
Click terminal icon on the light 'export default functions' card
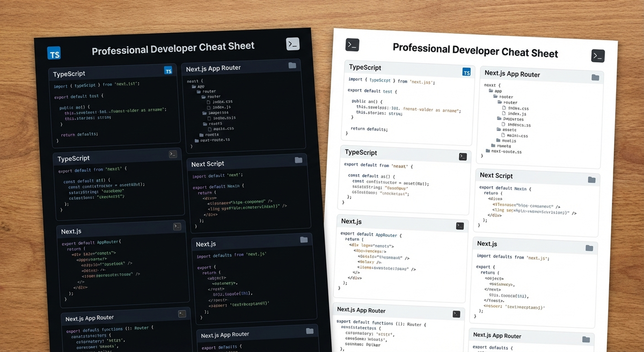click(456, 314)
